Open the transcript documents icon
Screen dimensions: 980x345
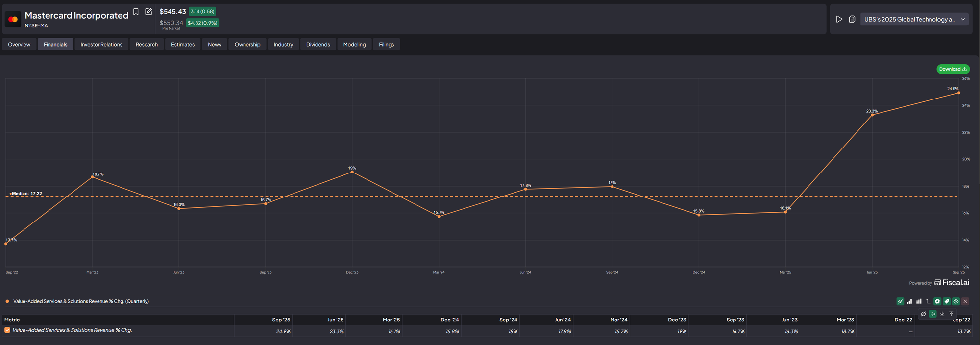pos(852,19)
